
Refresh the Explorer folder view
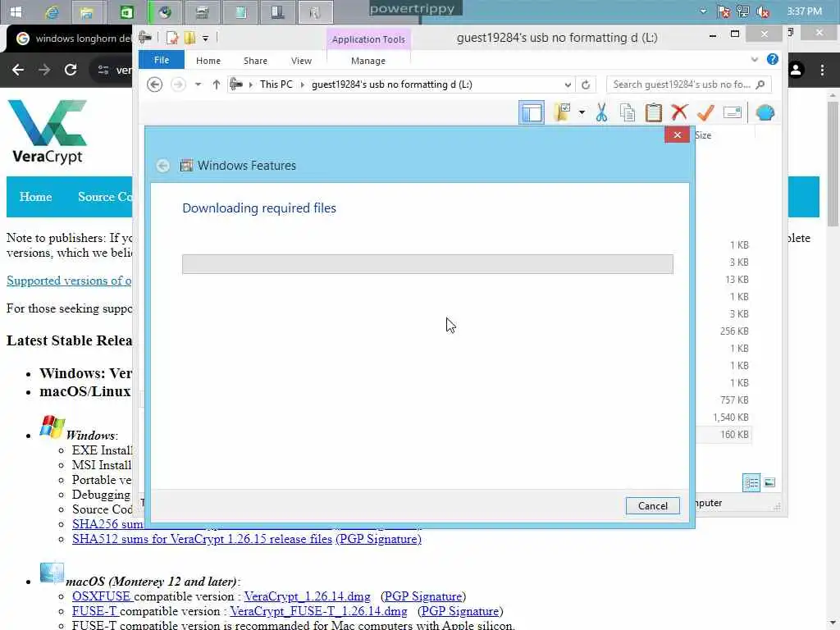[586, 84]
